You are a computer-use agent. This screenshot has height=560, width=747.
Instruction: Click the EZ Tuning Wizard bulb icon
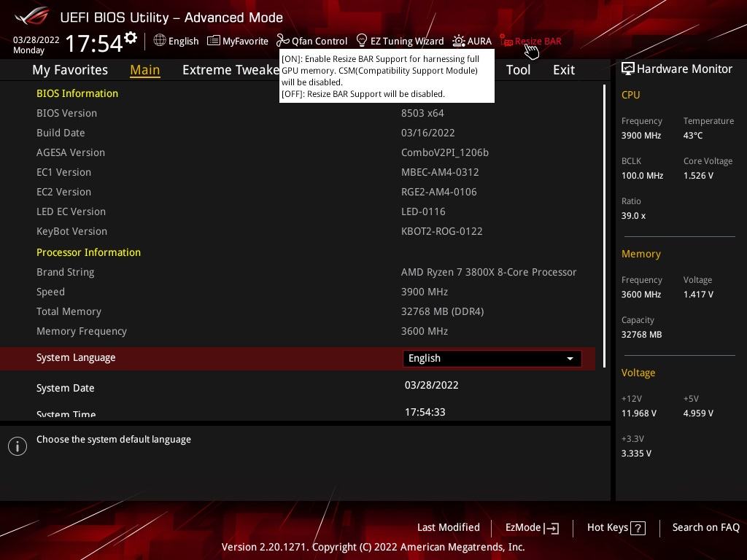pos(362,41)
